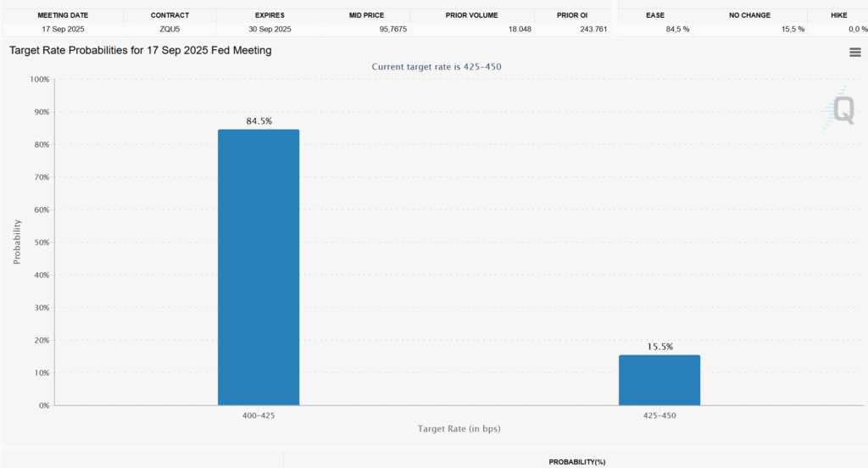Click the 18.048 prior volume value
868x468 pixels.
pyautogui.click(x=520, y=30)
